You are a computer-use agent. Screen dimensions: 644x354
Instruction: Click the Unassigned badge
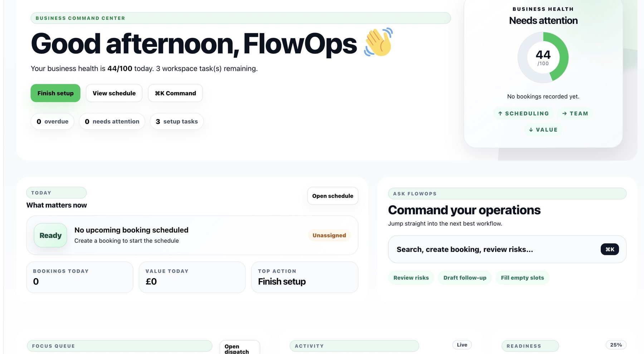(x=329, y=235)
